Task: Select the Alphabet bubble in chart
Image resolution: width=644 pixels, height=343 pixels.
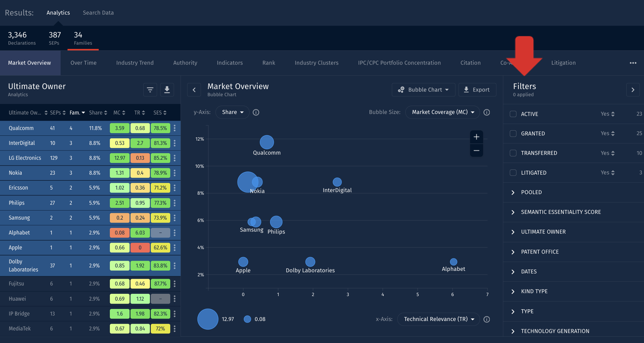Action: [x=453, y=262]
